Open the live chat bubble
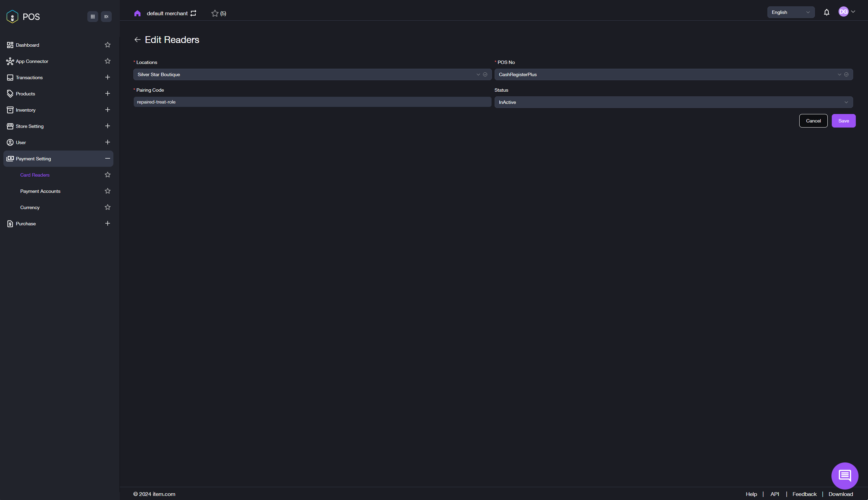 (x=844, y=476)
